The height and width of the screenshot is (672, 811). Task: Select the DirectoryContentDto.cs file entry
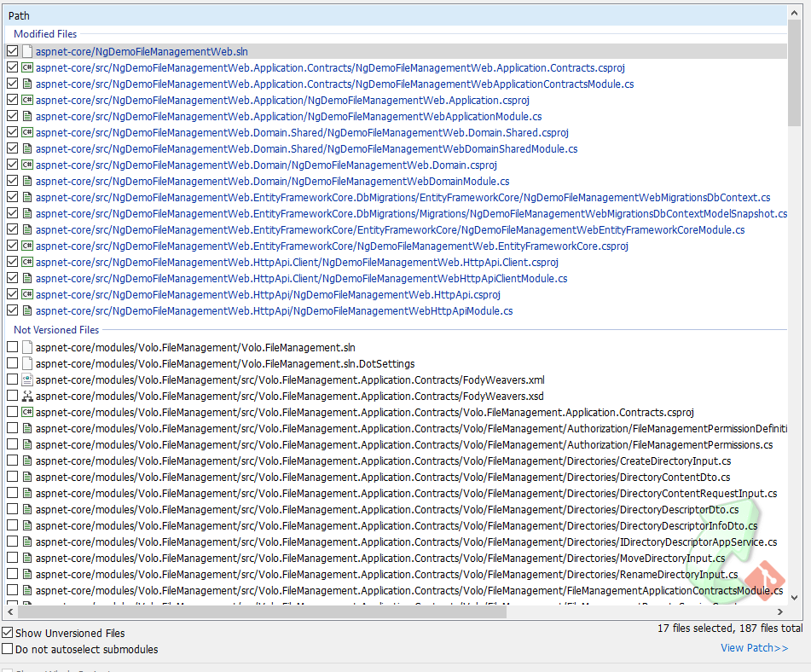click(382, 477)
